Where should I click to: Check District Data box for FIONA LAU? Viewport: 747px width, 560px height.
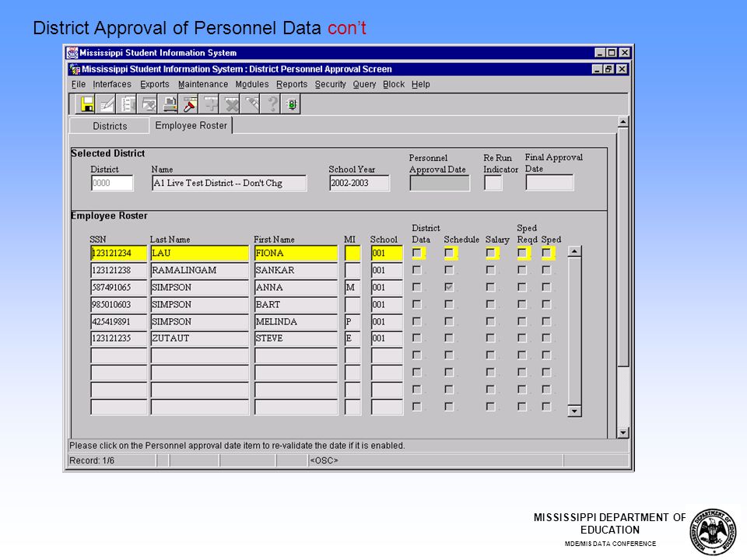pos(417,253)
